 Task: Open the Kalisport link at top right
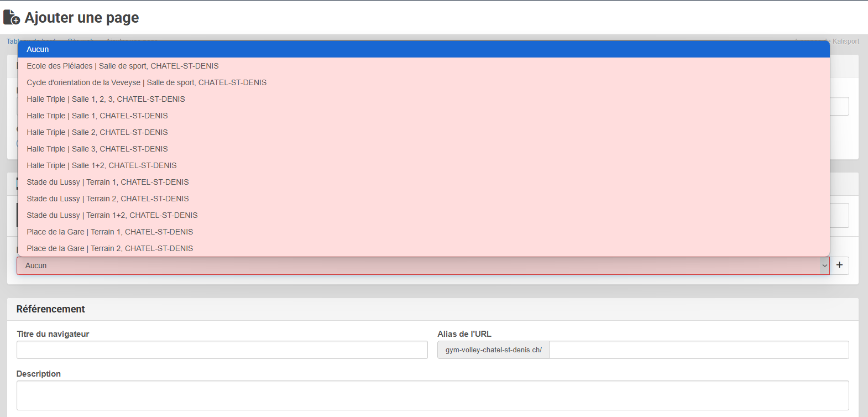coord(845,41)
